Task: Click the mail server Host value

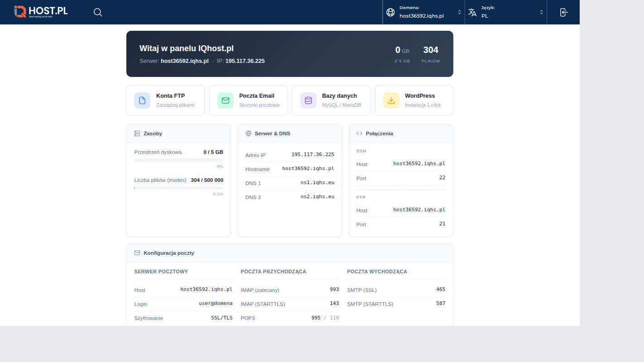Action: tap(207, 290)
